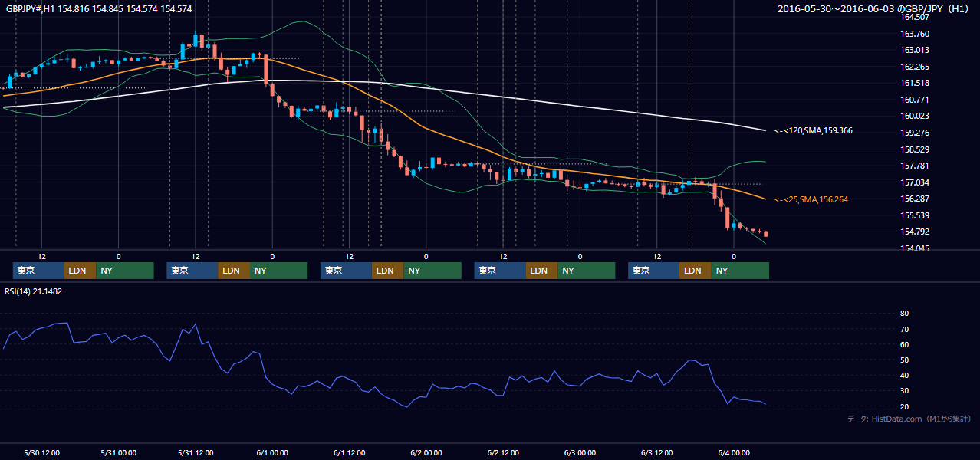980x460 pixels.
Task: Click the 163.760 price axis label
Action: [914, 34]
